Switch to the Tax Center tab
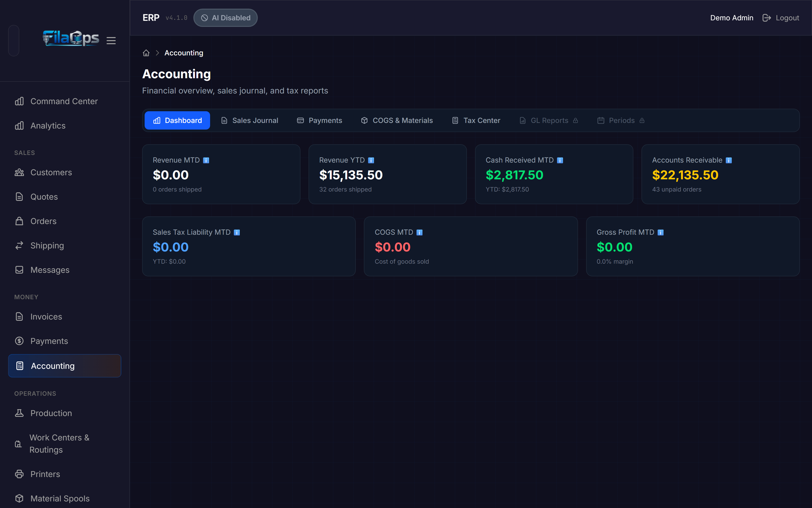 pos(476,121)
